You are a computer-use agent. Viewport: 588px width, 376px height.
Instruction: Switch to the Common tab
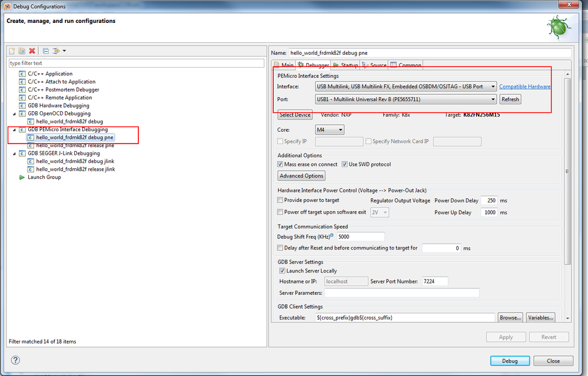pos(406,65)
